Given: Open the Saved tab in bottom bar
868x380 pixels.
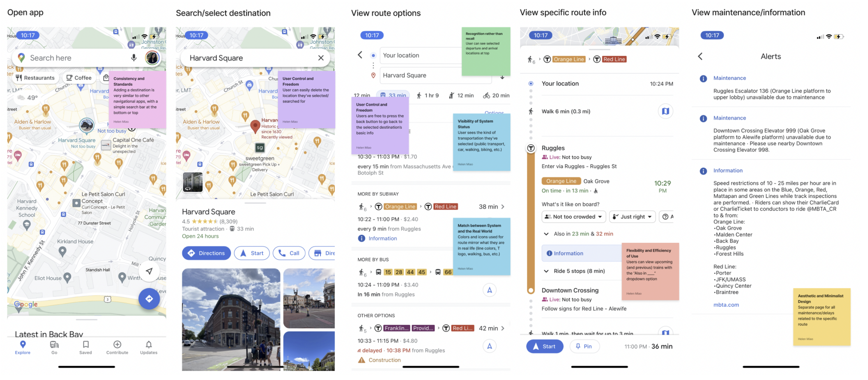Looking at the screenshot, I should click(85, 347).
